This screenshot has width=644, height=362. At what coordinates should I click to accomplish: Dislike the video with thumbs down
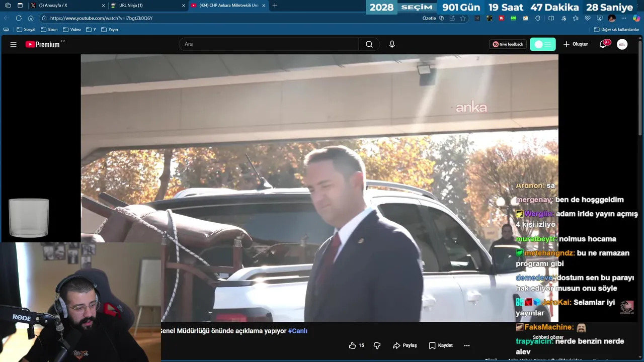(377, 345)
